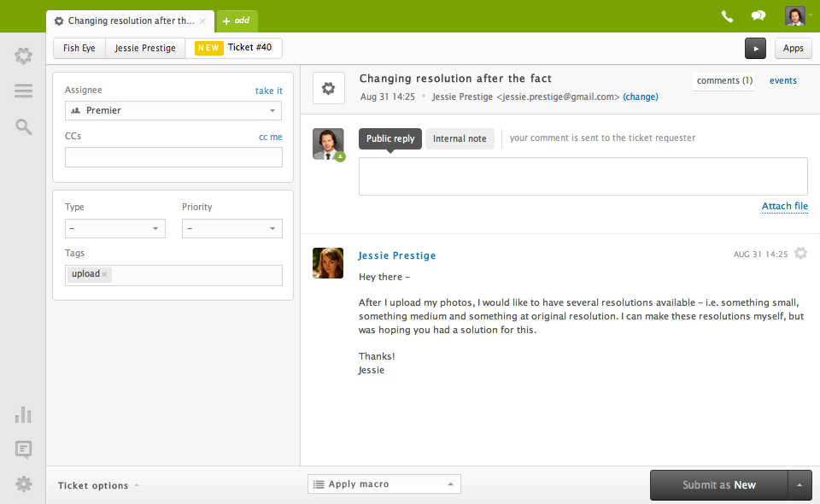Click the play button near Apps

click(755, 48)
